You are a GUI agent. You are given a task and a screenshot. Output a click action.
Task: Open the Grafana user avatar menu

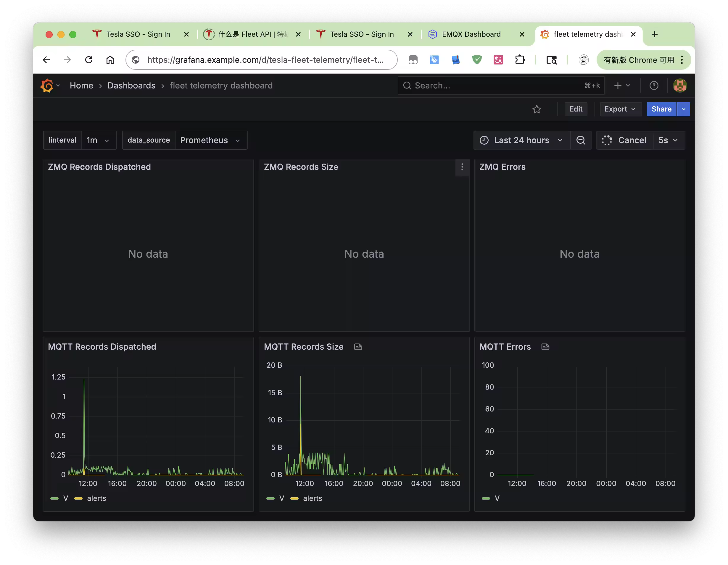(680, 85)
